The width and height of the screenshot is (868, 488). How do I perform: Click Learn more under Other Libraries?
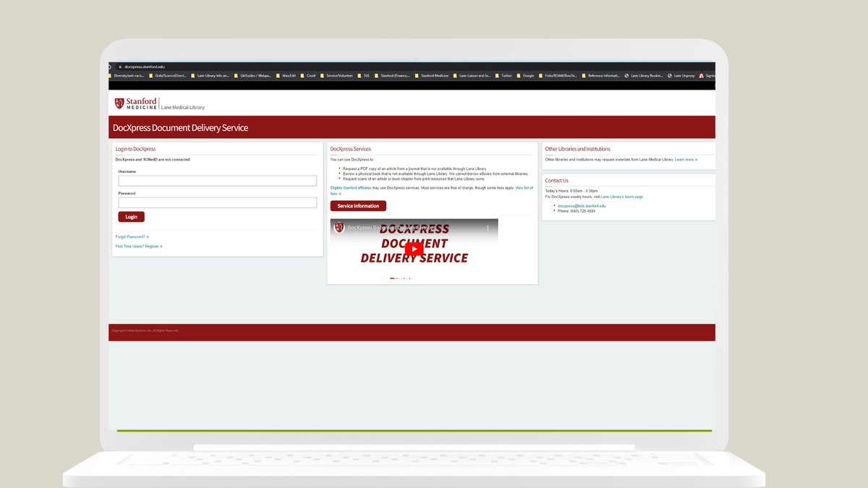tap(686, 159)
